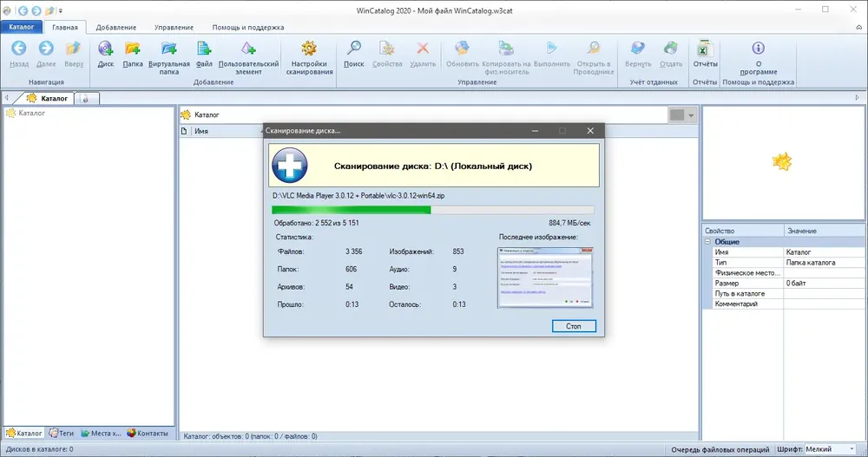
Task: Switch to Каталог bottom panel tab
Action: coord(24,434)
